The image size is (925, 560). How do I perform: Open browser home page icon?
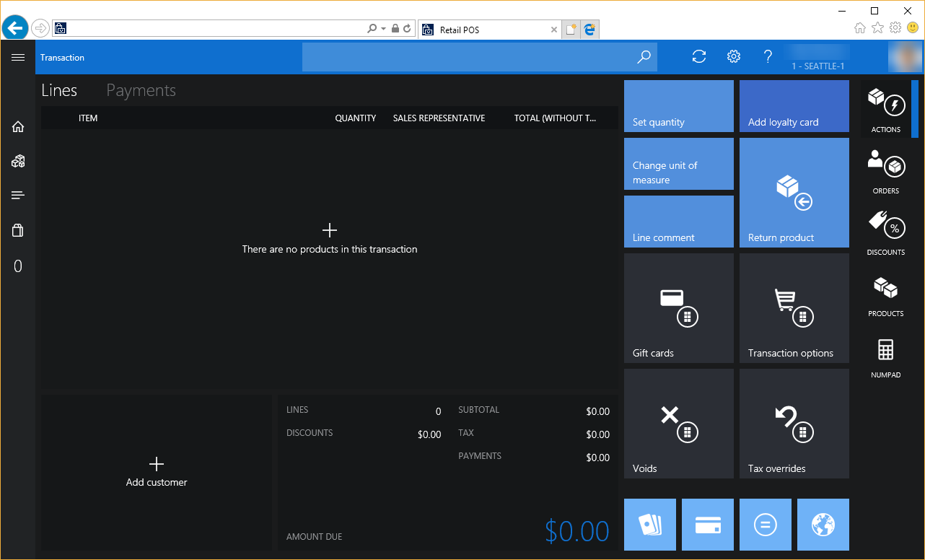click(860, 27)
